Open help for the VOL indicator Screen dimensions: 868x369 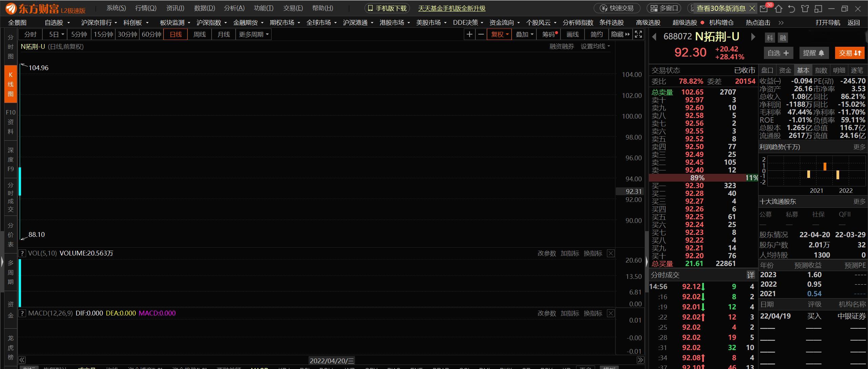point(22,253)
